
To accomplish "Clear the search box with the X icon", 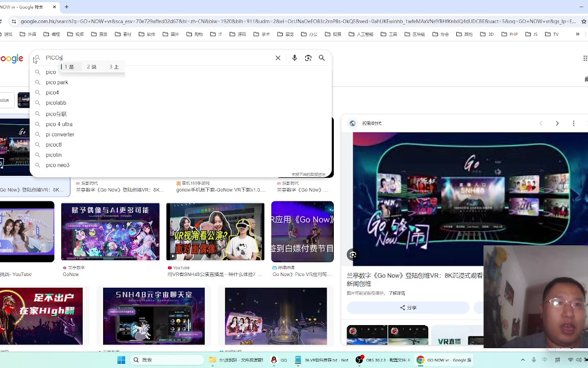I will tap(278, 58).
